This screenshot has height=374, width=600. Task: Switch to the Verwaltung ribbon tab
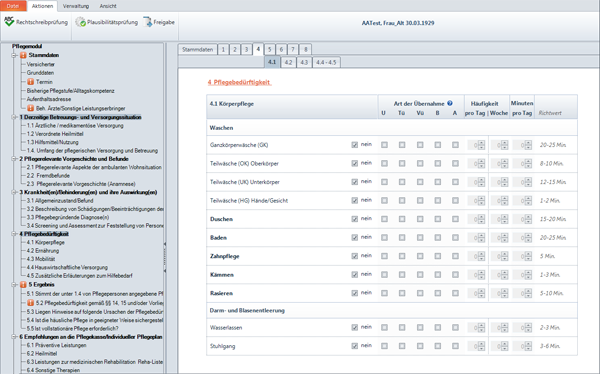coord(76,6)
